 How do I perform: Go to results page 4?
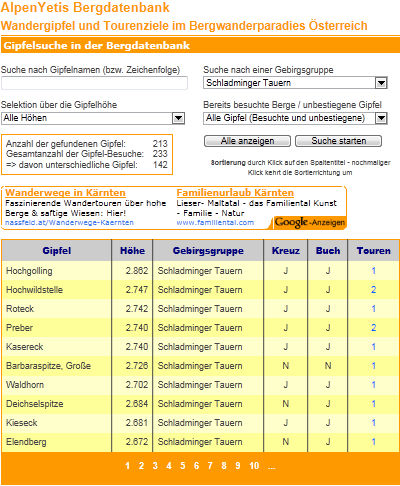[169, 466]
